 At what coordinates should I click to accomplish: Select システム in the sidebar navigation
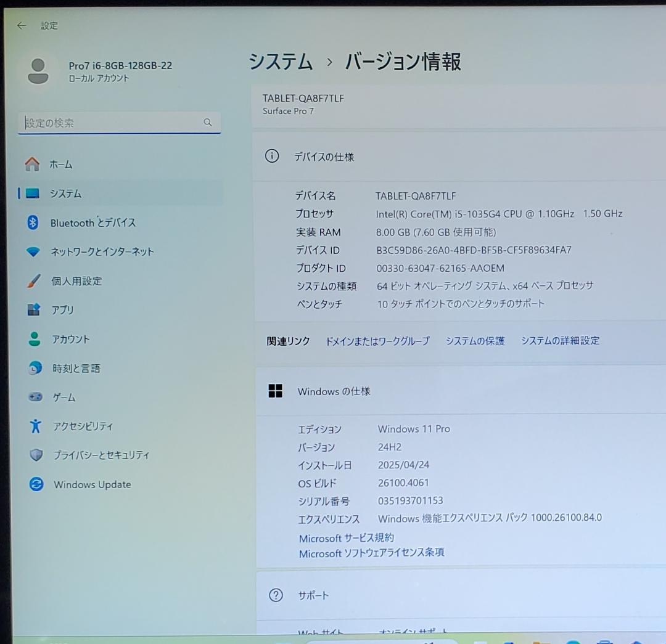click(x=65, y=194)
